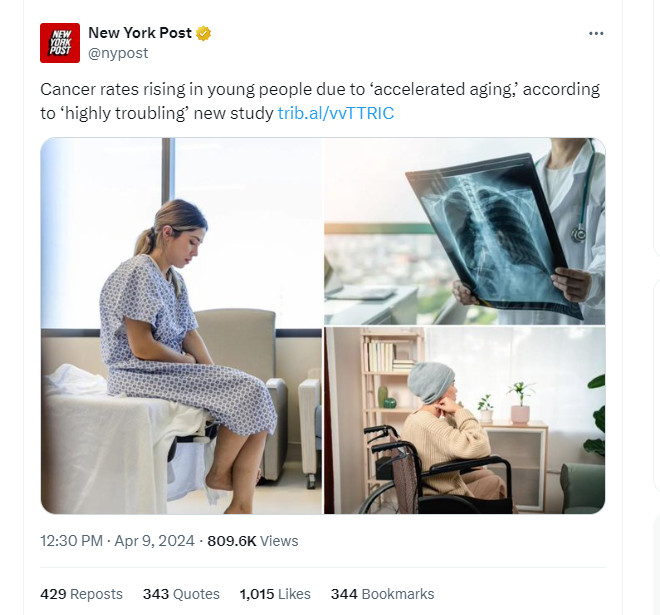
Task: View the 343 Quotes list
Action: tap(181, 594)
